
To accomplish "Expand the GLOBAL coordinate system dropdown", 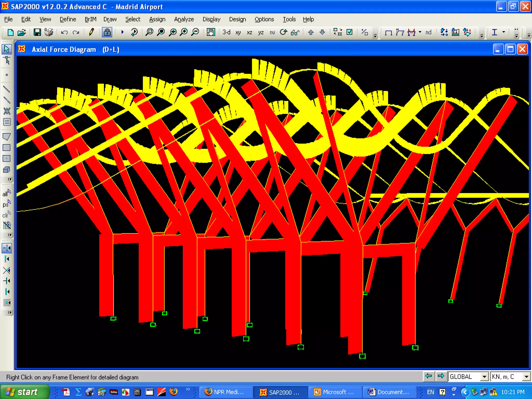I will 484,377.
